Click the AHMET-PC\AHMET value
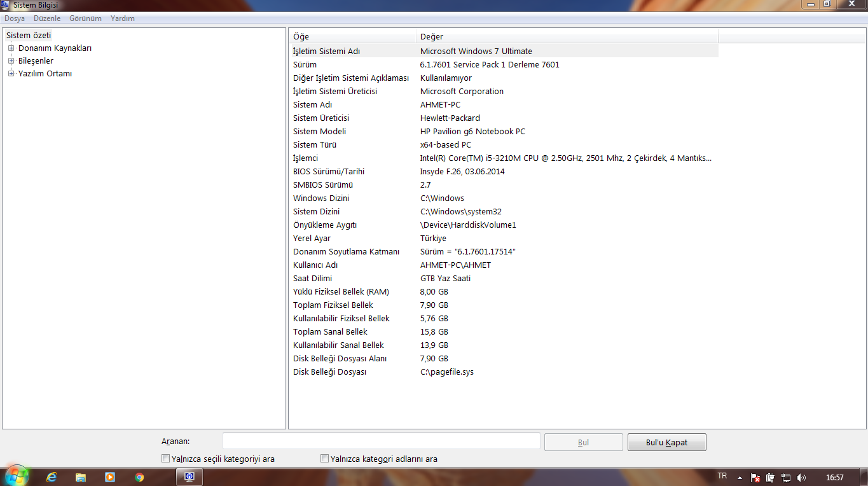 point(455,265)
